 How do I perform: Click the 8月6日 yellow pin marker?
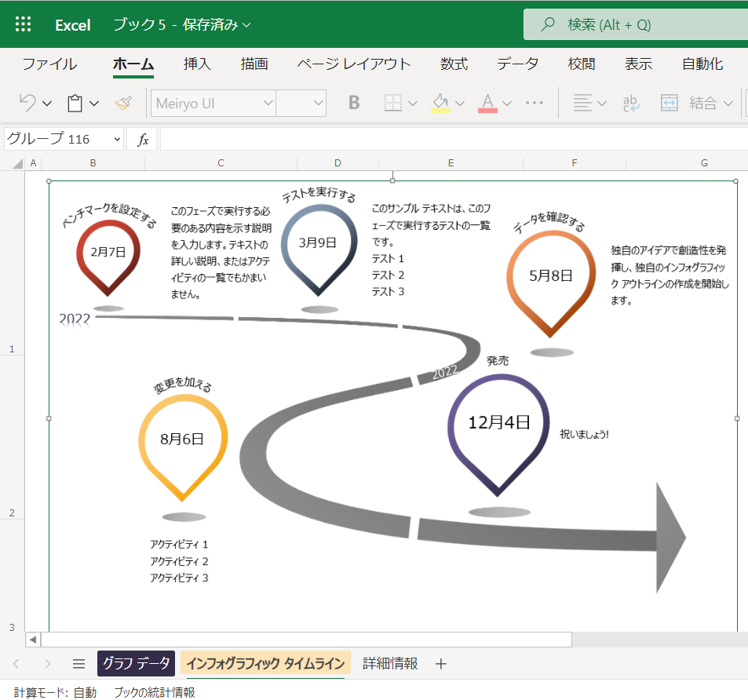click(183, 447)
